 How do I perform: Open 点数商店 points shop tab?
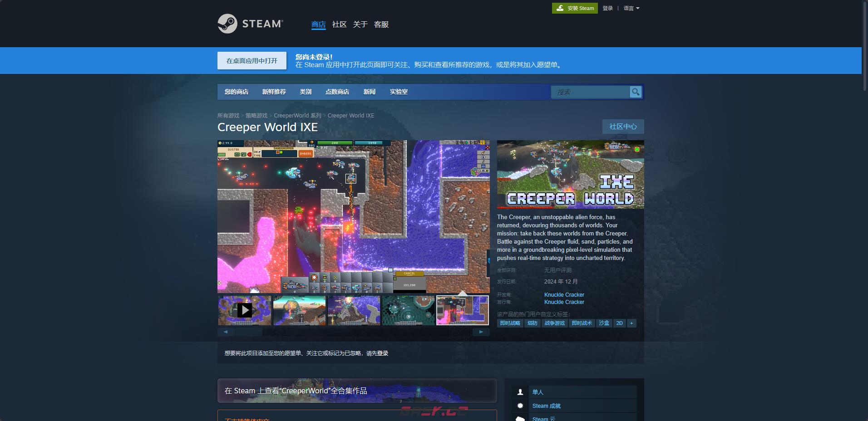(x=337, y=92)
